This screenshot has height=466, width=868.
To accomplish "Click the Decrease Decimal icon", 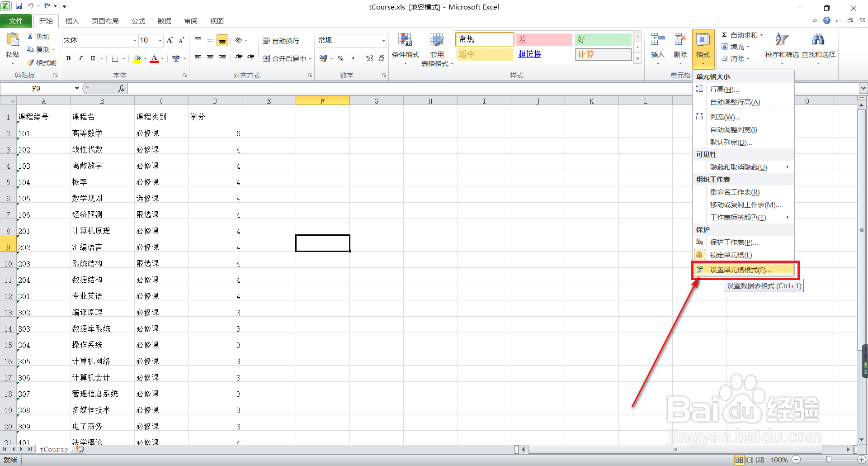I will [381, 58].
